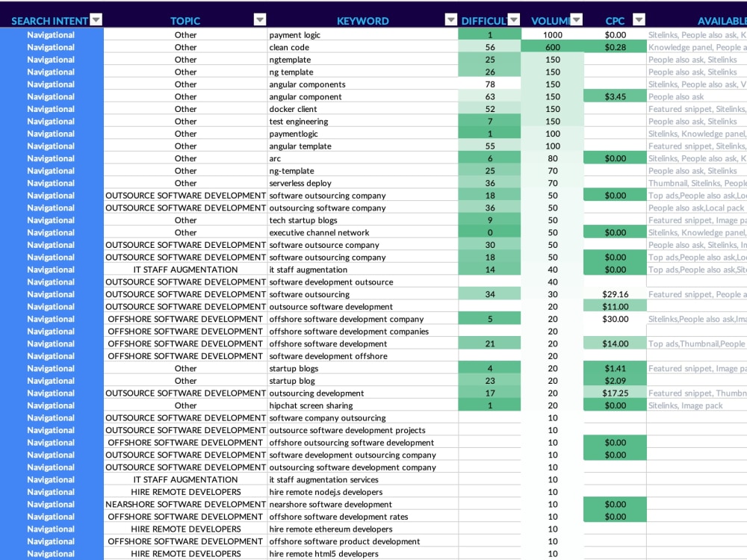This screenshot has width=747, height=560.
Task: Select the CPC cell showing $17.25
Action: [x=615, y=393]
